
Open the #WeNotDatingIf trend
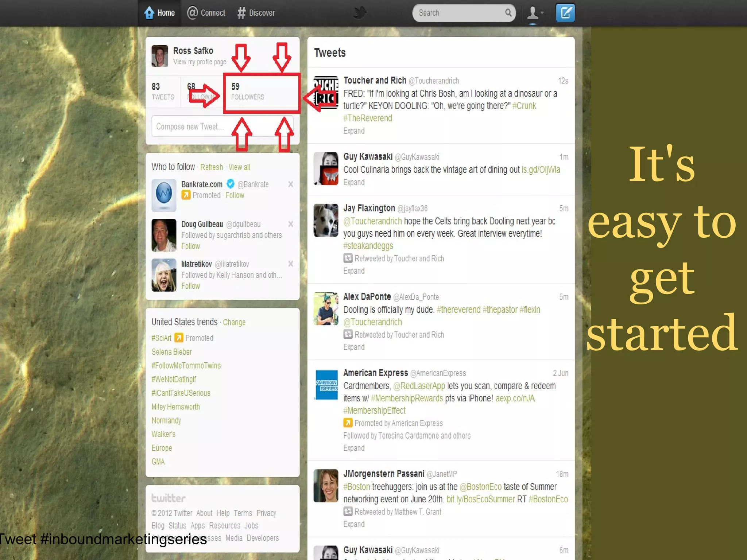[174, 380]
